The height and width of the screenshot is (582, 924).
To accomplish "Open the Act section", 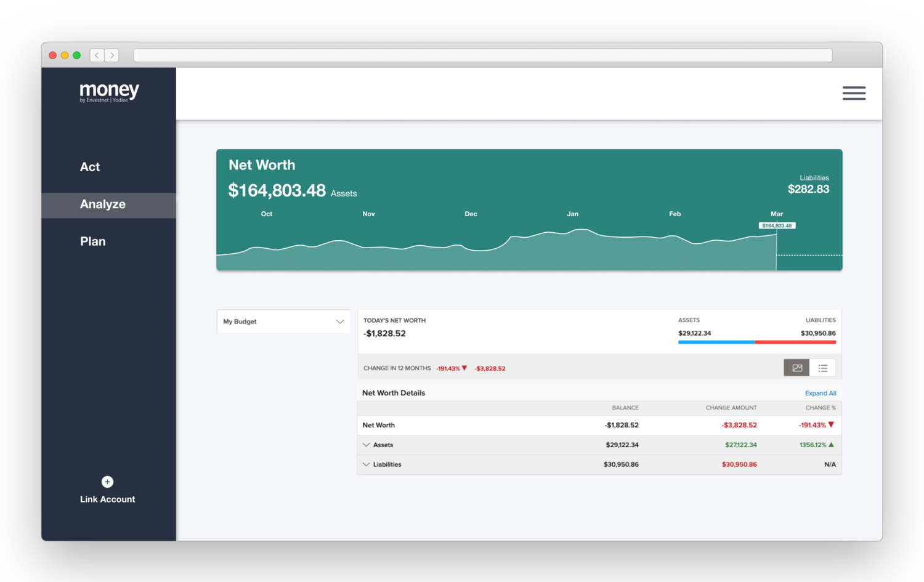I will click(x=90, y=167).
